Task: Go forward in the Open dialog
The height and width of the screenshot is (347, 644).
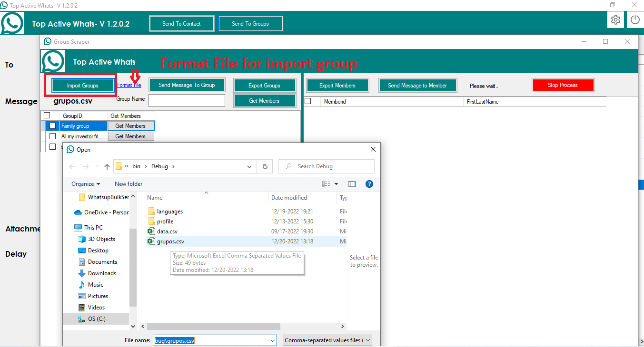Action: tap(86, 166)
